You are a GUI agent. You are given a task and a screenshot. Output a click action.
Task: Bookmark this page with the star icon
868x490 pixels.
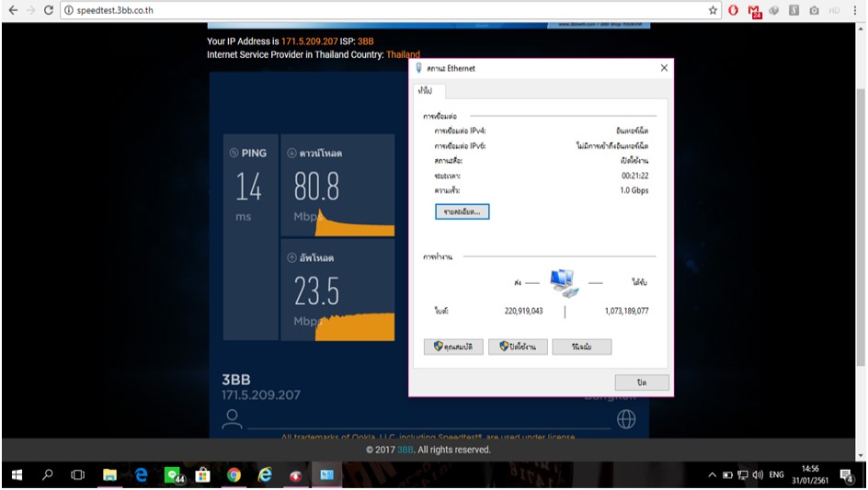click(713, 10)
